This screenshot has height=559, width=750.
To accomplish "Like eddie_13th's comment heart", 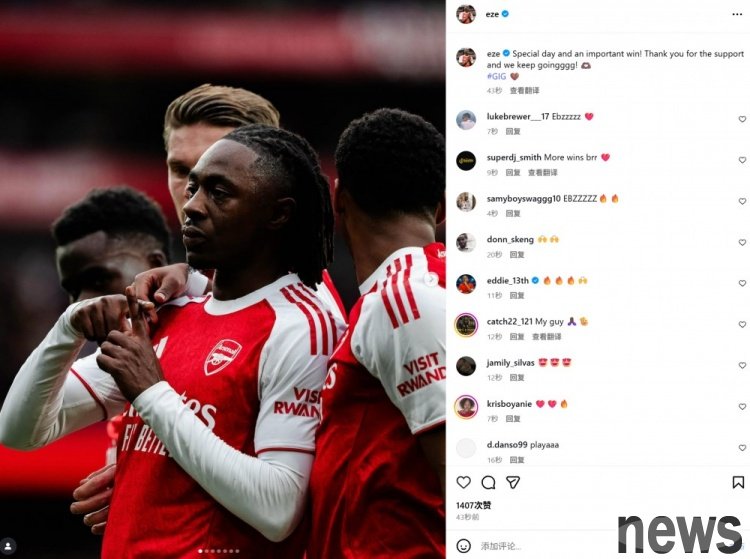I will (742, 283).
